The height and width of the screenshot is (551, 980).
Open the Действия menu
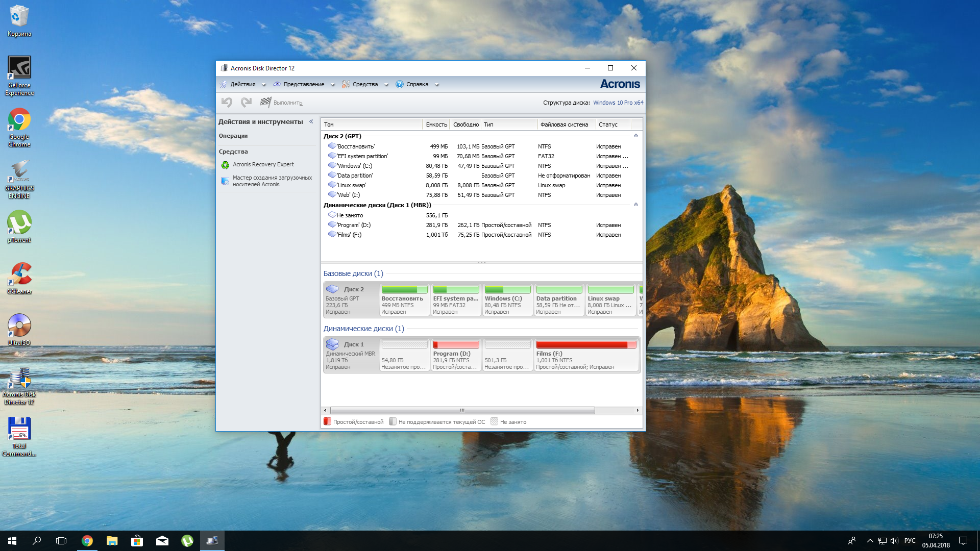[242, 84]
